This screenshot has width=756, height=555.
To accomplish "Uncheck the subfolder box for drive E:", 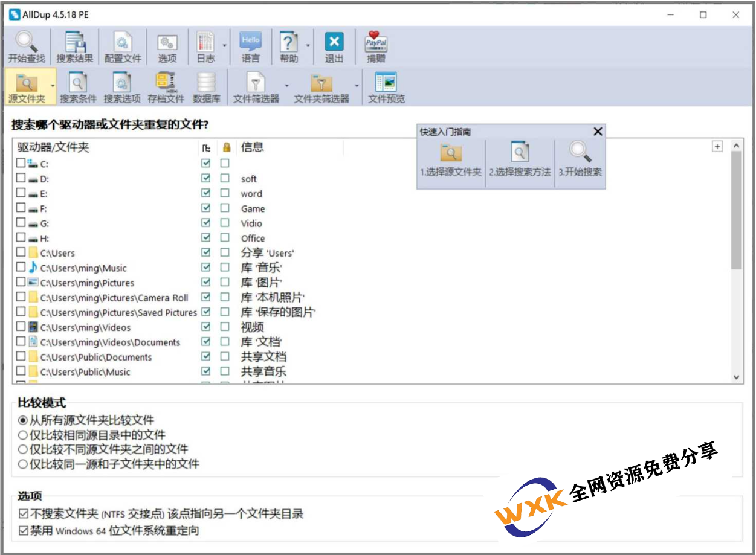I will (x=206, y=193).
